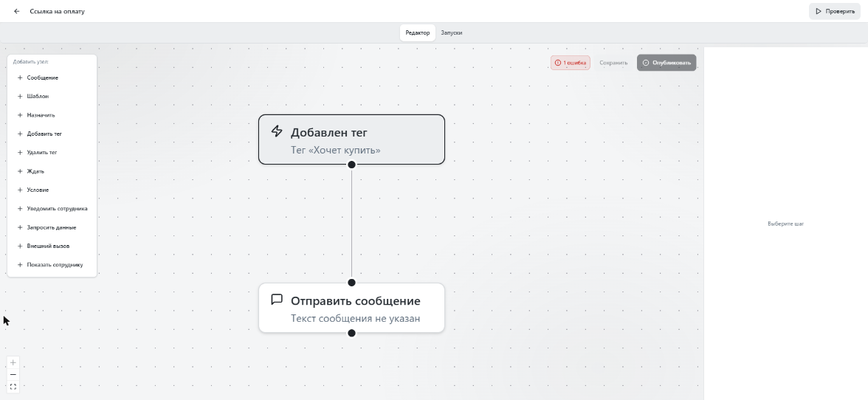Click output handle of Добавлен тег node
868x400 pixels.
pos(351,165)
